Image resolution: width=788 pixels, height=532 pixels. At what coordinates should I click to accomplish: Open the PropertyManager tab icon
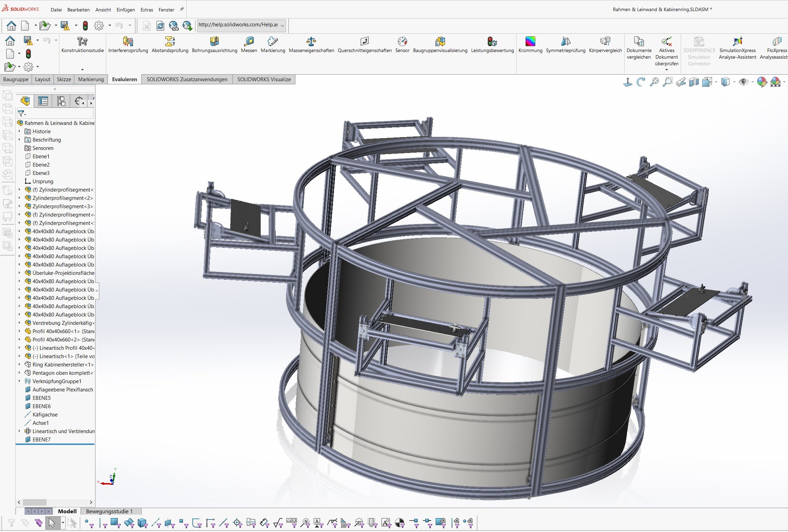tap(43, 101)
